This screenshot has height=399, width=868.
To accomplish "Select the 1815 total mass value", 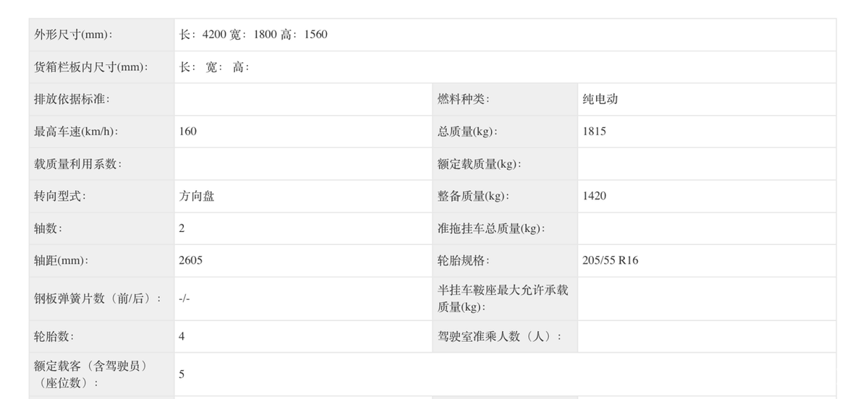I will click(x=594, y=132).
